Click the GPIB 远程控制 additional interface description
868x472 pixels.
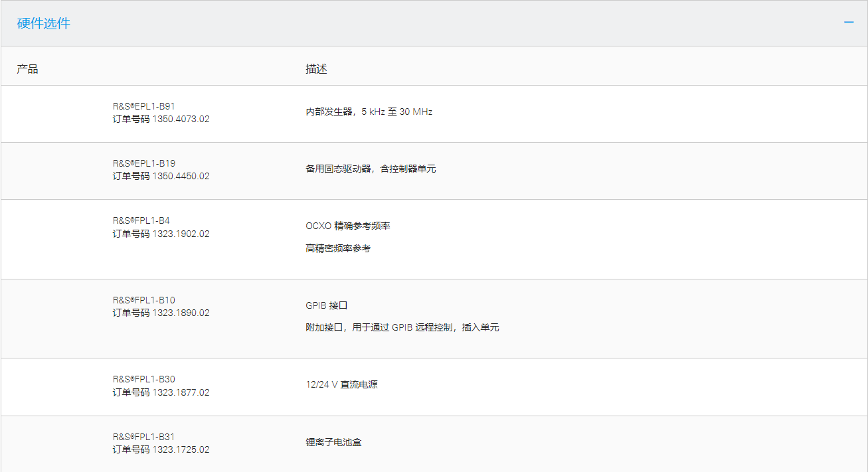pos(402,328)
